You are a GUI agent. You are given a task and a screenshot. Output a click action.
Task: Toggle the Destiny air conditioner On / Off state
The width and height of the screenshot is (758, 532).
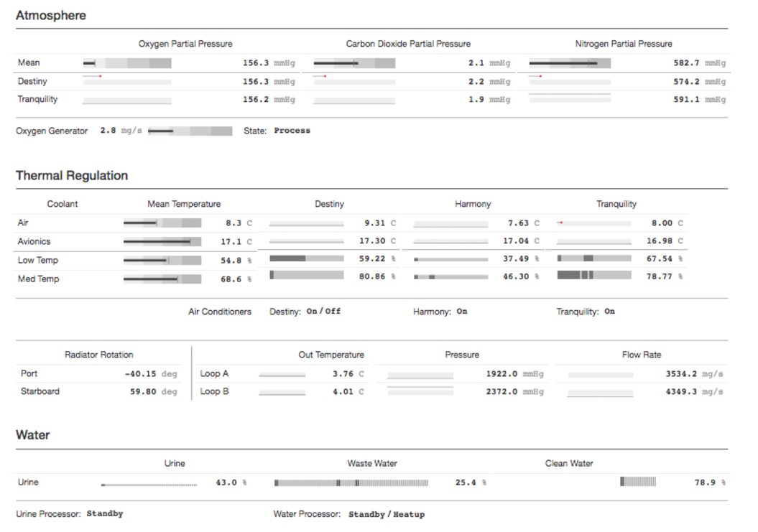pyautogui.click(x=323, y=312)
